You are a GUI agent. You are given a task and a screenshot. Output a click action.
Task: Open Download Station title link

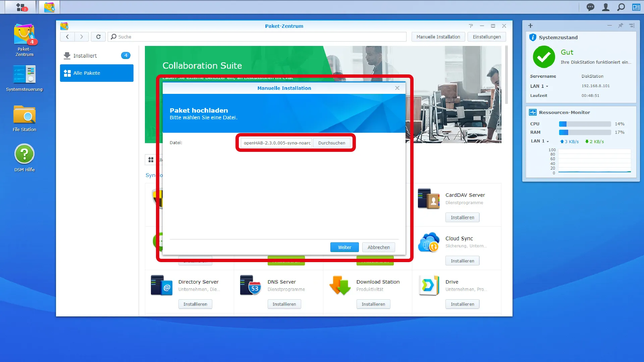(x=378, y=282)
